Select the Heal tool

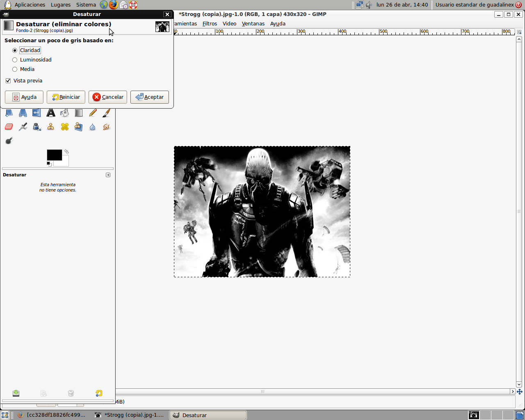tap(65, 127)
